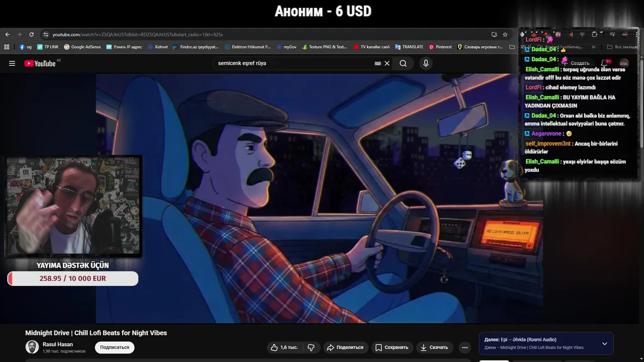Open Rasul Hasan channel avatar
Image resolution: width=644 pixels, height=362 pixels.
pyautogui.click(x=32, y=347)
